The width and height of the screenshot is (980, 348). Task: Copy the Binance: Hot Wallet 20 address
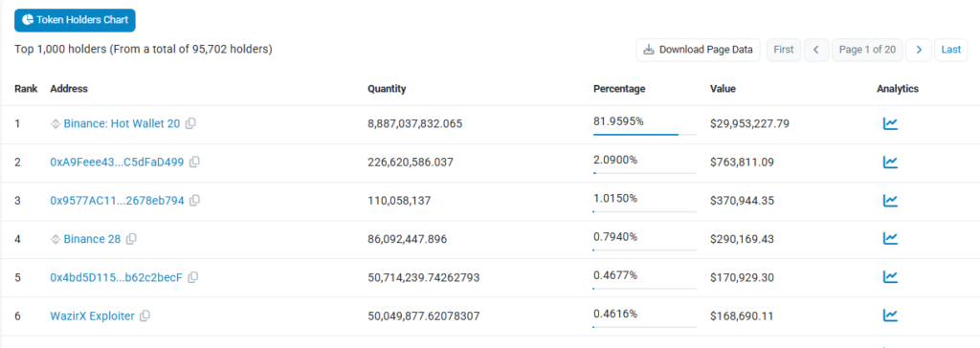[x=190, y=123]
